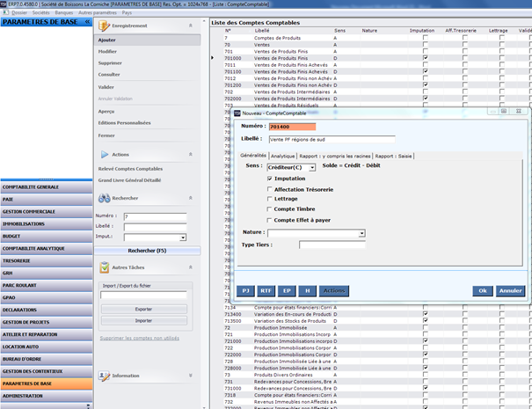Viewport: 532px width, 409px height.
Task: Click the PJ button
Action: 245,291
